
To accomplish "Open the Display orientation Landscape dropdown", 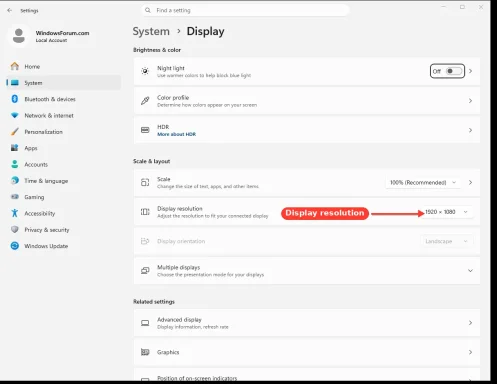I will pyautogui.click(x=446, y=241).
